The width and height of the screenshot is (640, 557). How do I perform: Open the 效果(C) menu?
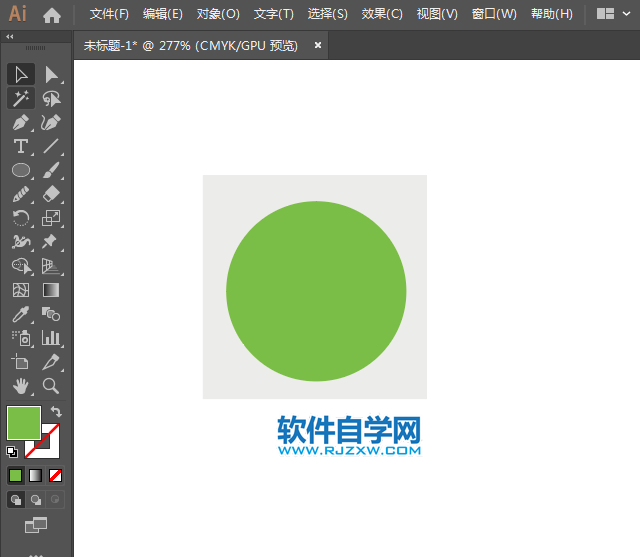click(x=382, y=14)
